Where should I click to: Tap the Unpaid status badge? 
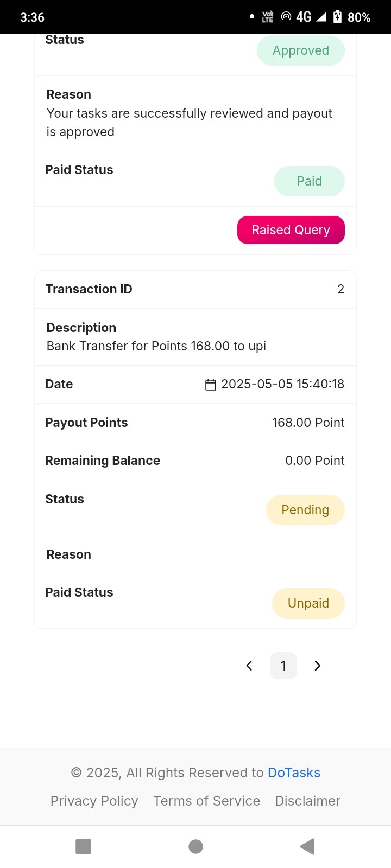coord(308,603)
